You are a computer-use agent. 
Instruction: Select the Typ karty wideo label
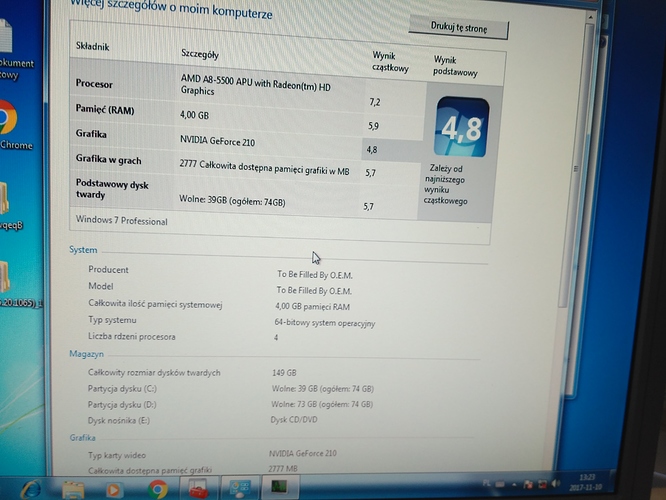point(117,455)
